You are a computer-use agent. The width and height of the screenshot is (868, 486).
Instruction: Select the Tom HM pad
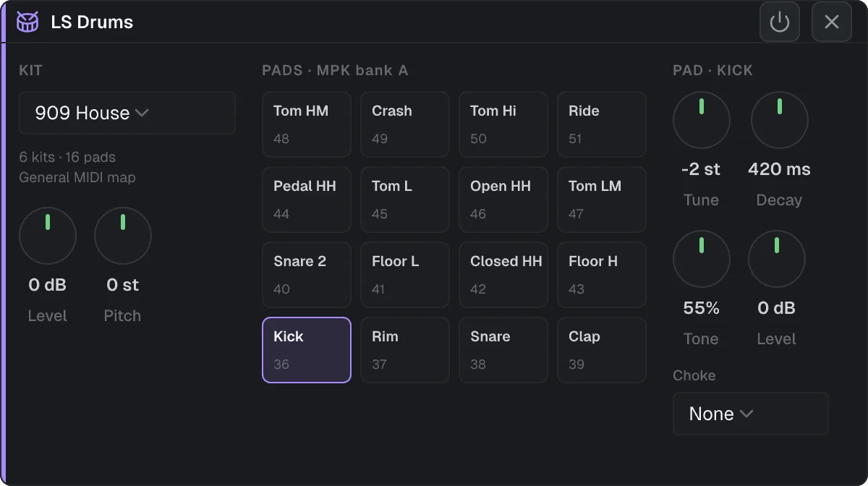(x=307, y=124)
